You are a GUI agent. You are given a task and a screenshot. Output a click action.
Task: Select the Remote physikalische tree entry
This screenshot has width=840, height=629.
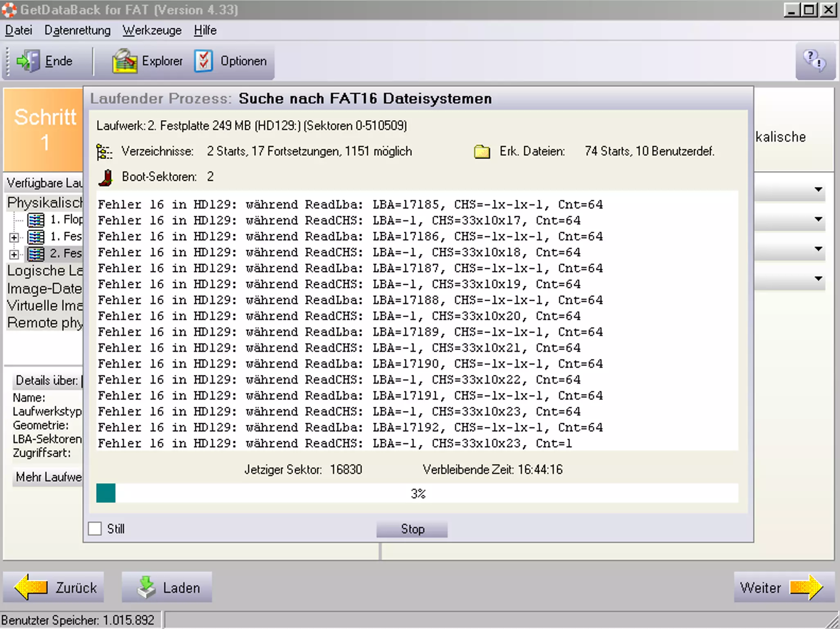(45, 323)
